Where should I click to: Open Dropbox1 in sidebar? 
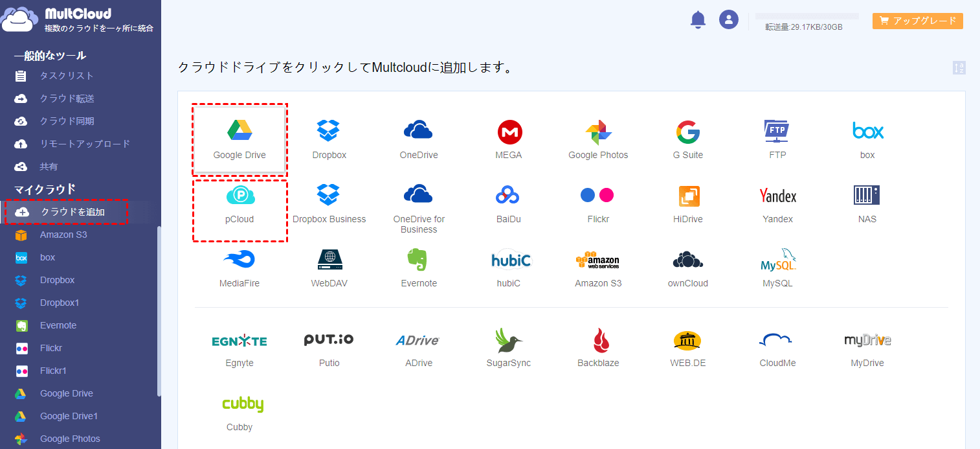pos(60,303)
